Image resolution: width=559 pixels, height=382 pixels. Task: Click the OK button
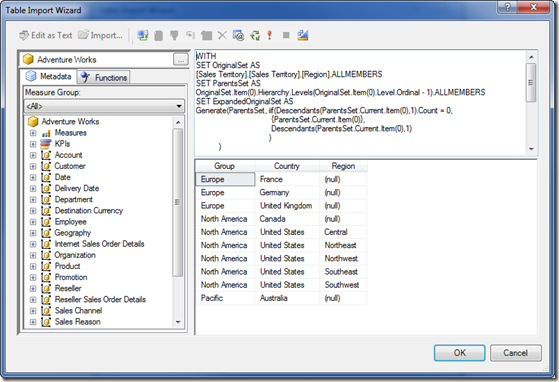[460, 353]
